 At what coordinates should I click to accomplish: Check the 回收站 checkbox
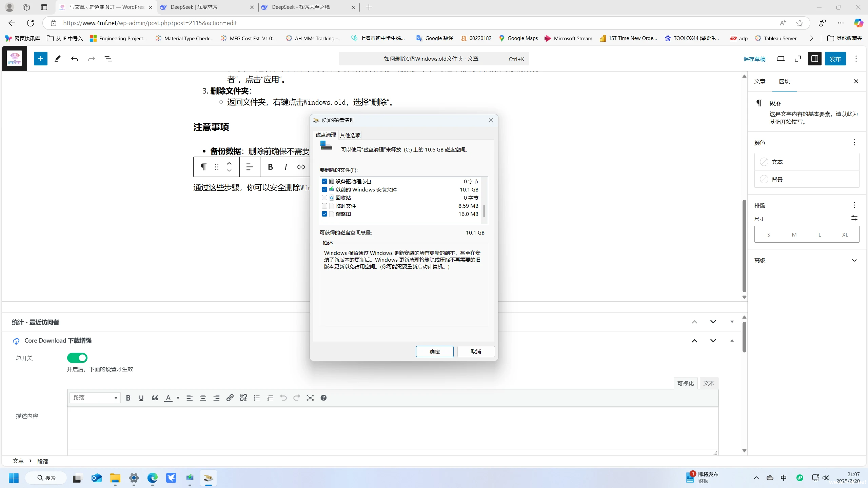point(324,198)
